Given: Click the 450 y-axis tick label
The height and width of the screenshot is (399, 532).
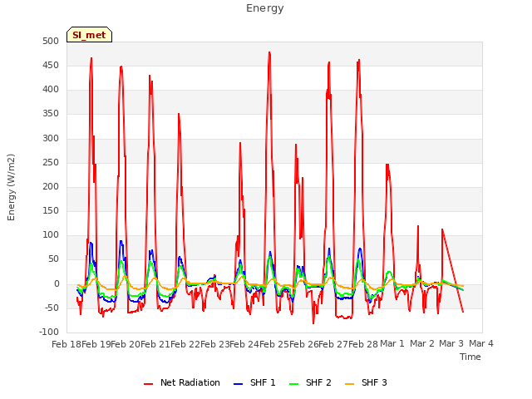Looking at the screenshot, I should coord(51,65).
